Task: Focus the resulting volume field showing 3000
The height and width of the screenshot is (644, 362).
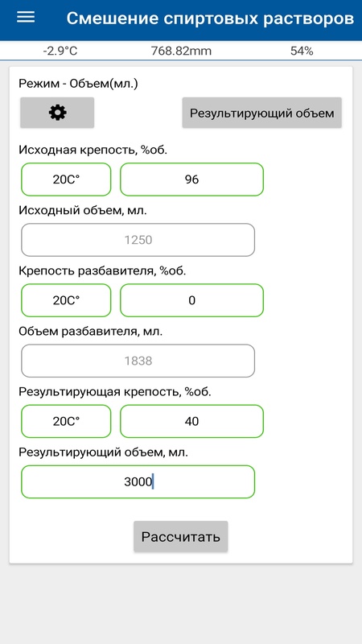Action: (x=138, y=481)
